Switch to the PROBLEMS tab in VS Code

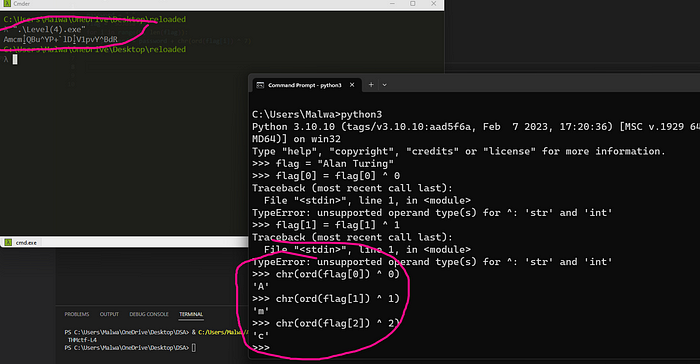coord(77,314)
